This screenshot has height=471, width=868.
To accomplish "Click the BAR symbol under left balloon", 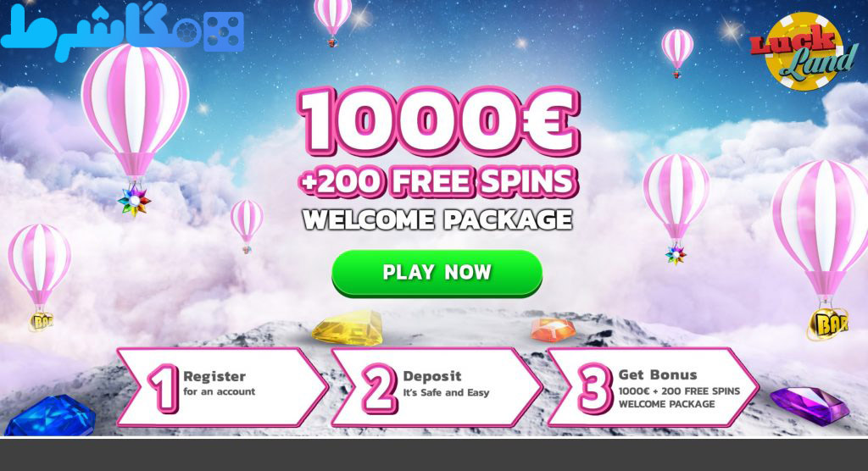I will pyautogui.click(x=41, y=322).
